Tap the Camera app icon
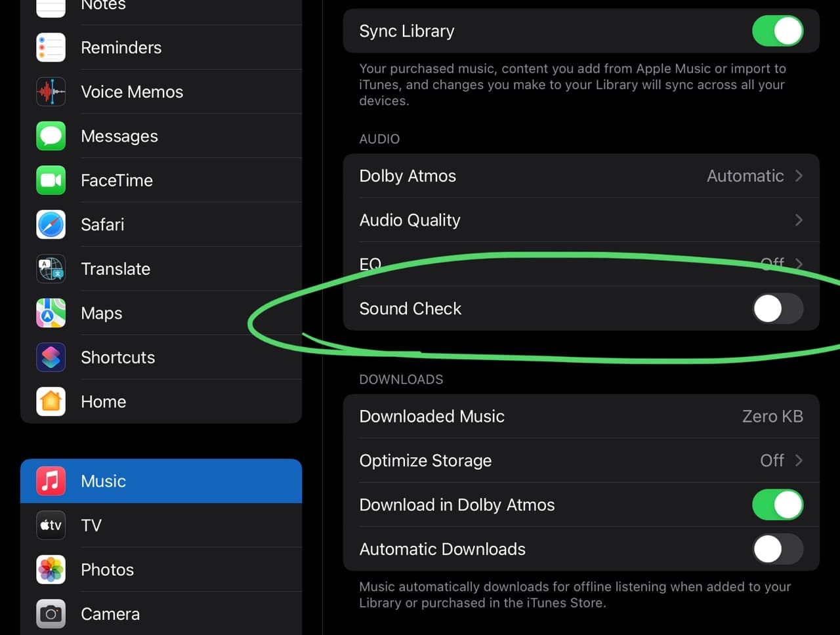The width and height of the screenshot is (840, 635). pos(51,614)
